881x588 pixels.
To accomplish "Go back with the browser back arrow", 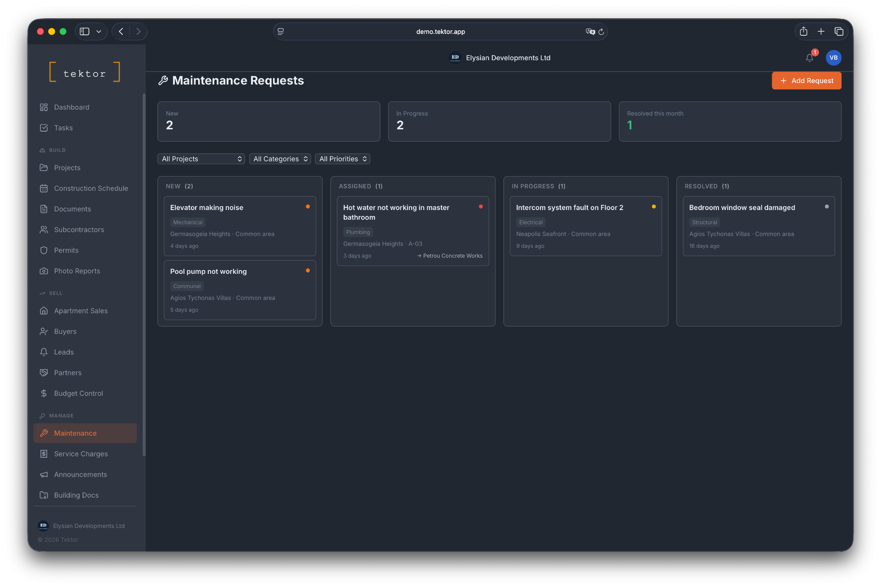I will click(121, 31).
